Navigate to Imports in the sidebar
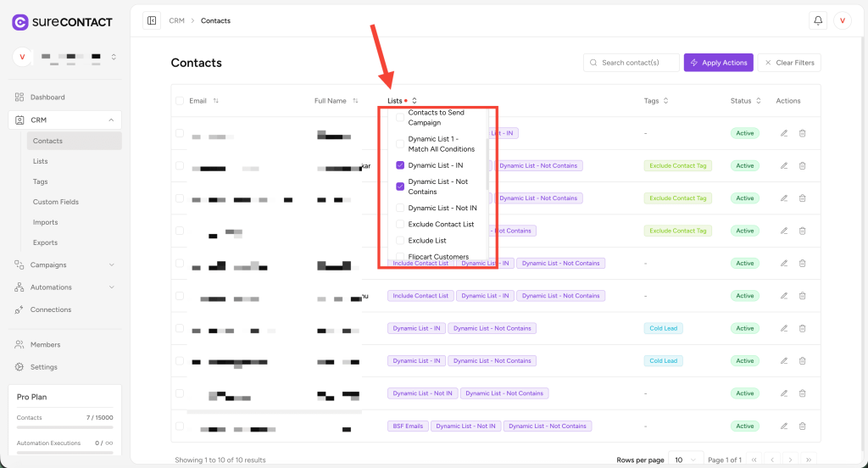The height and width of the screenshot is (468, 868). coord(46,222)
